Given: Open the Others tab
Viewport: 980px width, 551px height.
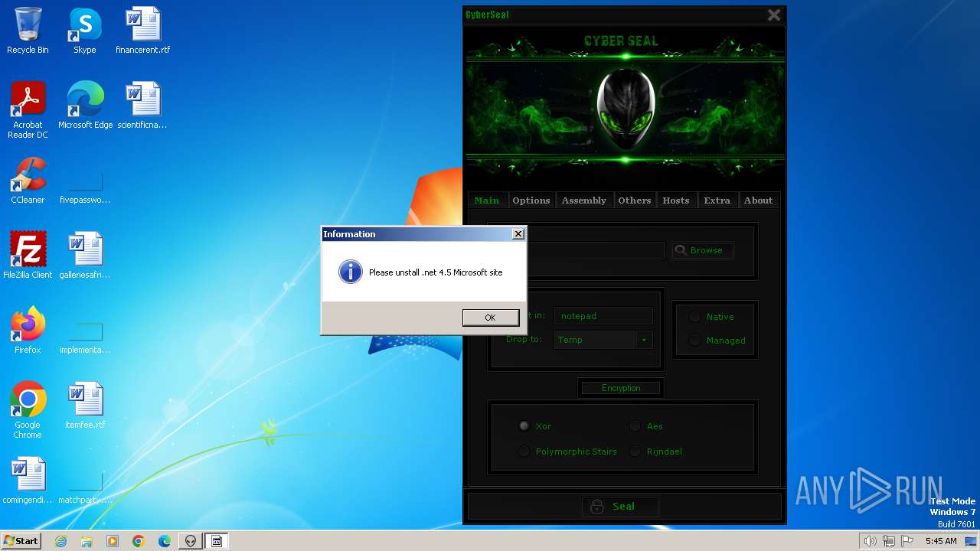Looking at the screenshot, I should click(x=635, y=201).
